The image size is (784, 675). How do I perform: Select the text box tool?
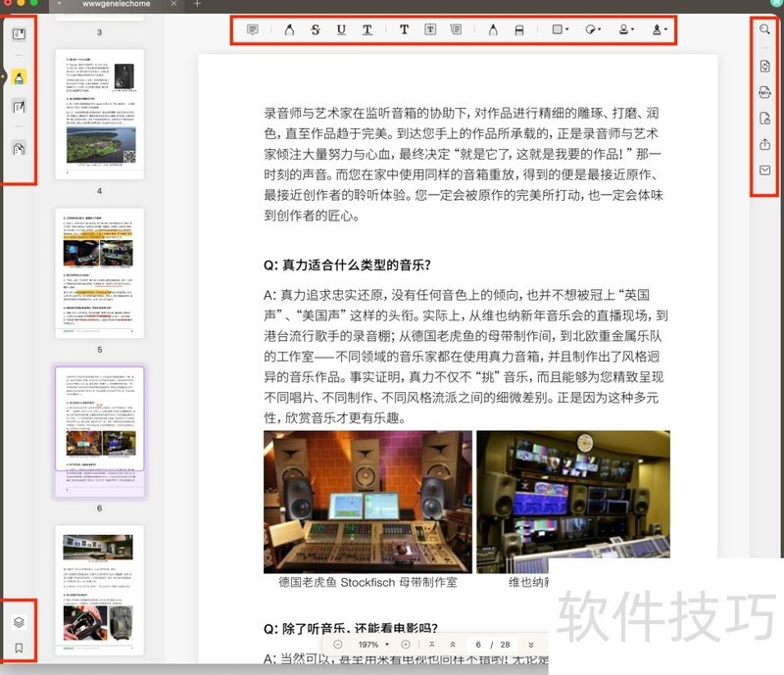[x=430, y=29]
